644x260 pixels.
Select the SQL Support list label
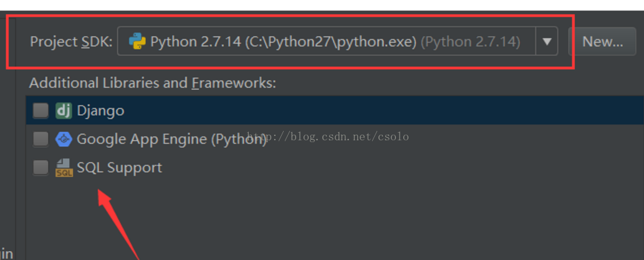point(119,168)
